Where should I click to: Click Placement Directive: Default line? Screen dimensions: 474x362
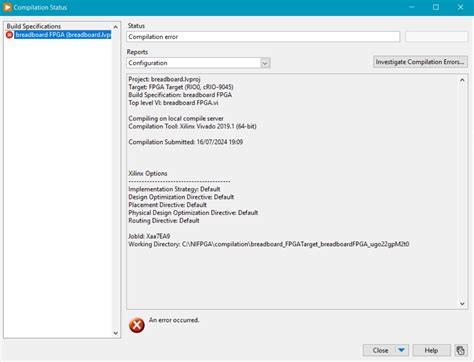(167, 205)
